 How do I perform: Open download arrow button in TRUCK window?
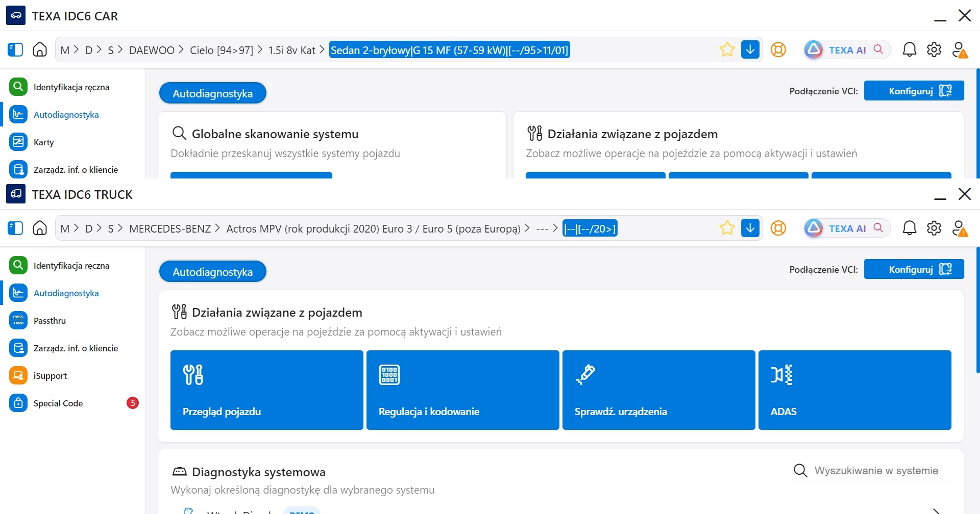point(750,228)
